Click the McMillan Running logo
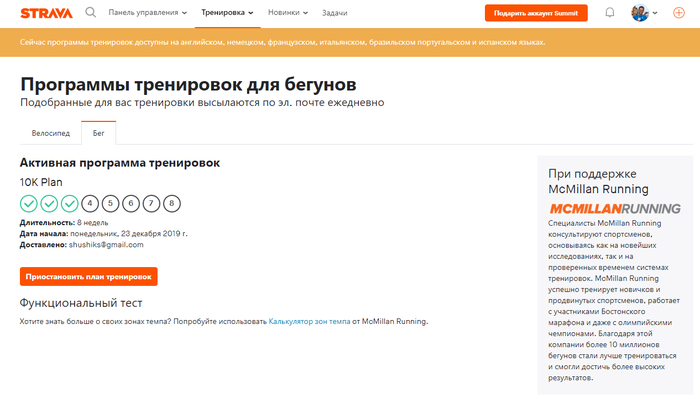The width and height of the screenshot is (700, 399). (x=615, y=209)
